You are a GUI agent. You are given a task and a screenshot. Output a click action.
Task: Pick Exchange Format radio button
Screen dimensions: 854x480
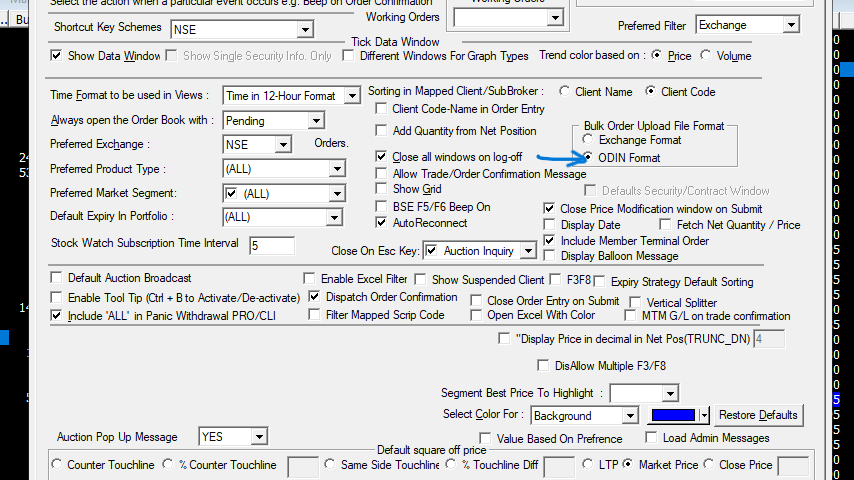point(588,140)
